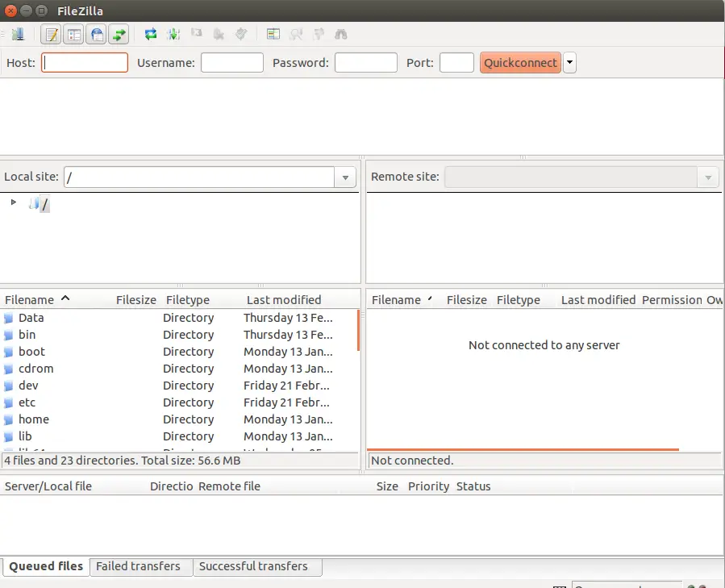This screenshot has width=725, height=588.
Task: Sort remote list by Filesize header
Action: [467, 300]
